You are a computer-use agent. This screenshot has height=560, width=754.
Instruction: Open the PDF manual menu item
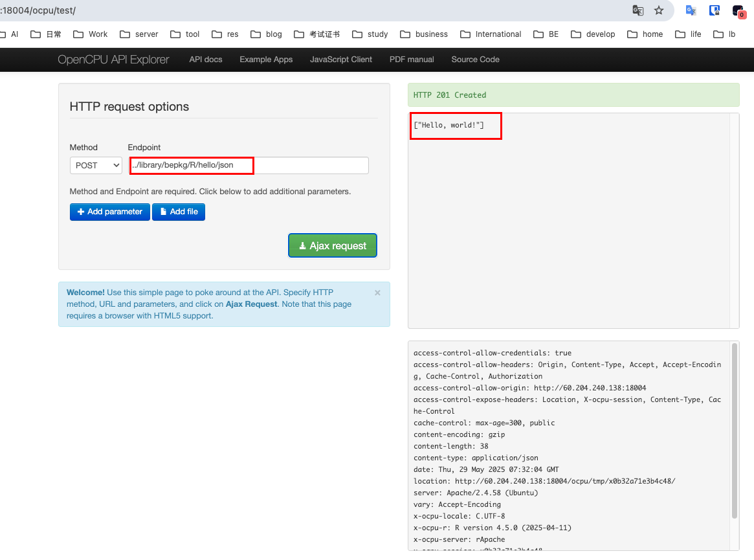[x=412, y=60]
